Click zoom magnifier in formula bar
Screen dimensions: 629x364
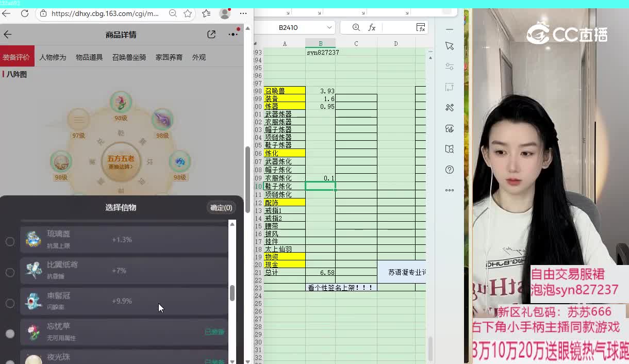pos(356,28)
